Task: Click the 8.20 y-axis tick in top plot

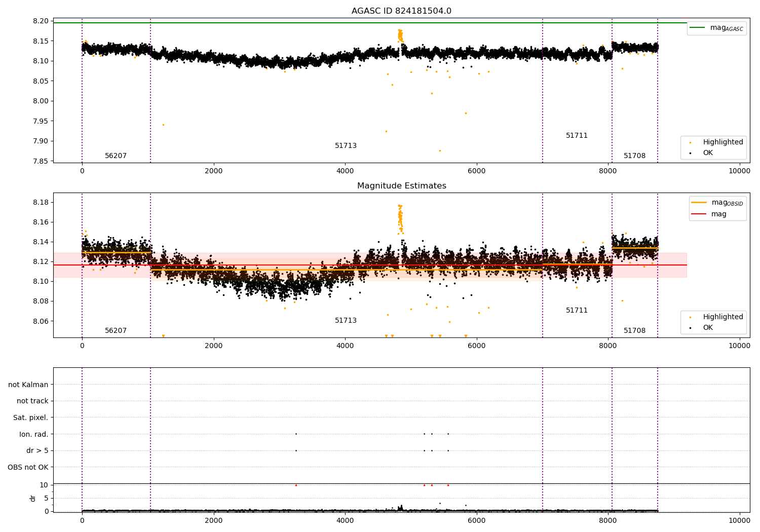Action: click(42, 21)
